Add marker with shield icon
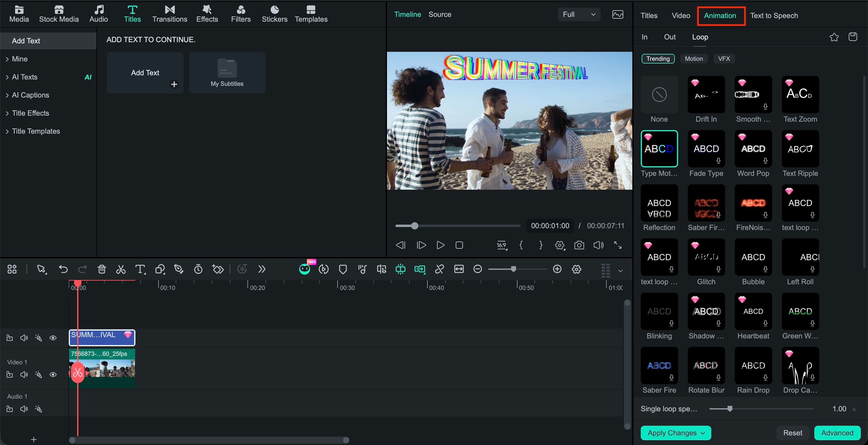This screenshot has height=445, width=868. pyautogui.click(x=343, y=269)
